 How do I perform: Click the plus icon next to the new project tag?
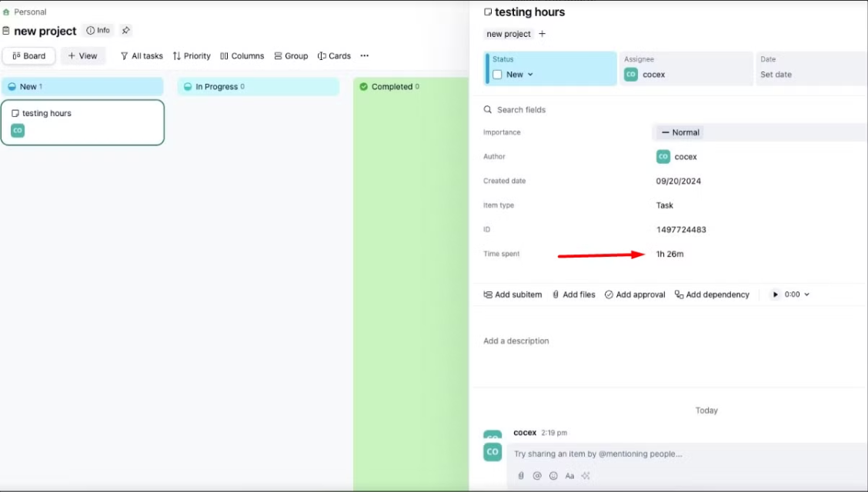tap(542, 34)
